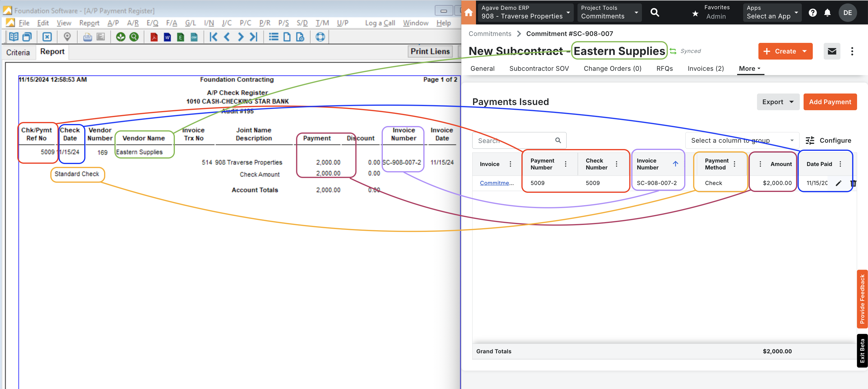The height and width of the screenshot is (389, 868).
Task: Export the report to PDF
Action: tap(154, 37)
